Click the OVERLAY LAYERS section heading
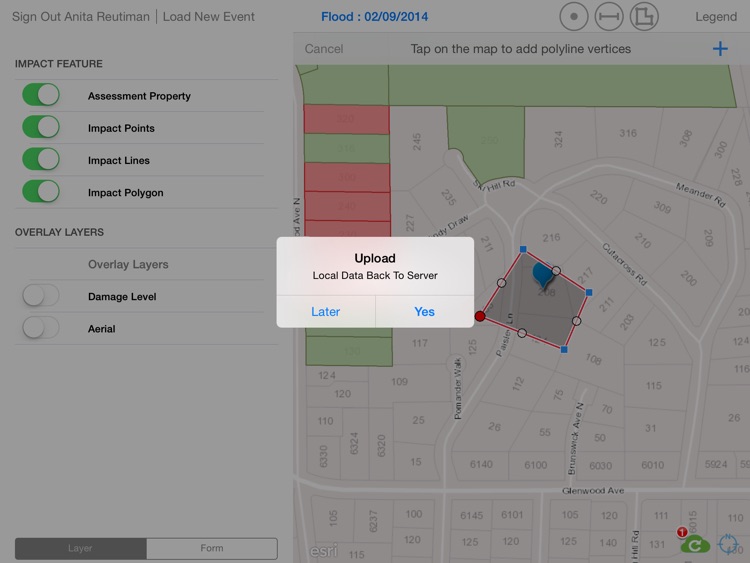750x563 pixels. [x=59, y=232]
